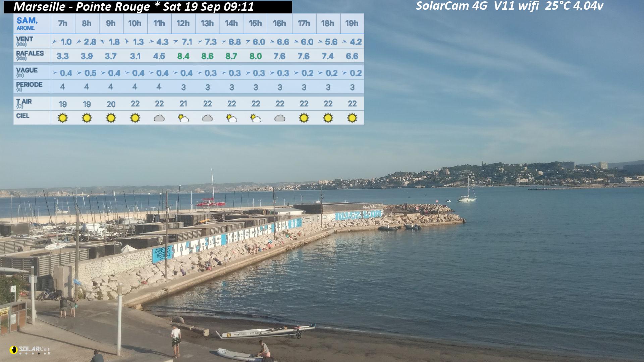Click the green 8.7 gust value

click(231, 56)
